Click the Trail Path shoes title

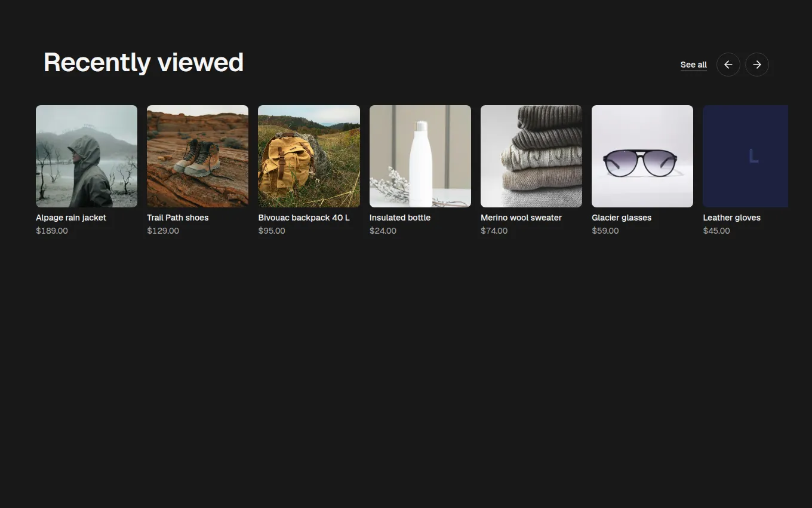(178, 218)
